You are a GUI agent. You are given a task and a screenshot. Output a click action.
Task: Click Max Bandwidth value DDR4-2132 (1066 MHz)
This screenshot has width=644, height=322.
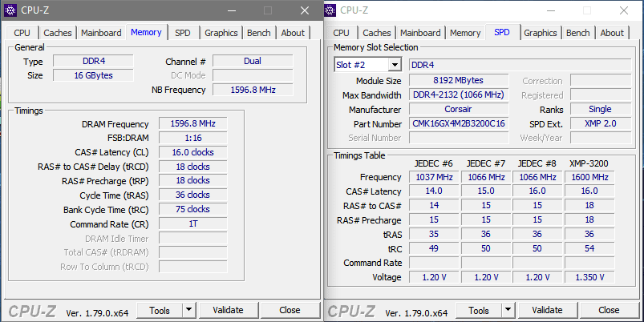459,95
